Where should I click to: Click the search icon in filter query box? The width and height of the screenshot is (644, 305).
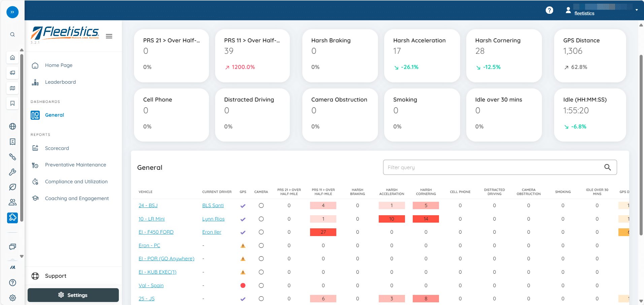pyautogui.click(x=607, y=167)
